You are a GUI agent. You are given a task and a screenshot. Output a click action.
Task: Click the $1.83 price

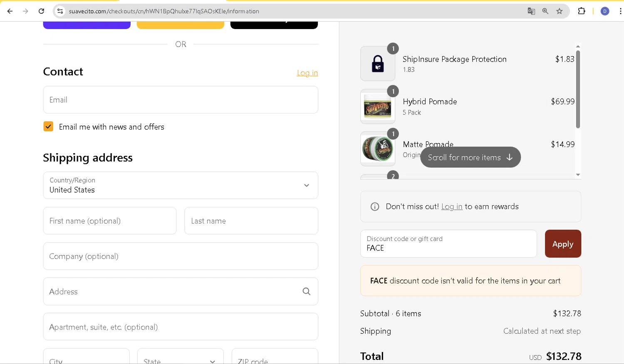click(565, 59)
